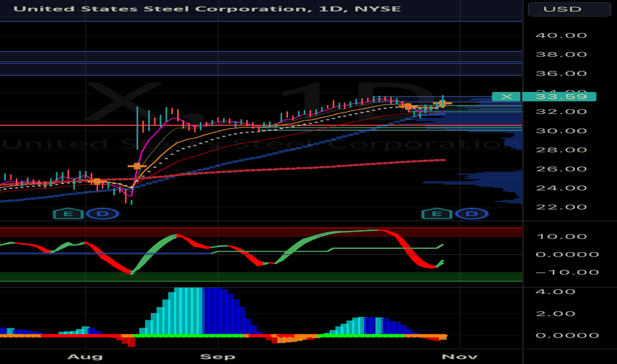Click the 32.00 price axis label

(561, 112)
